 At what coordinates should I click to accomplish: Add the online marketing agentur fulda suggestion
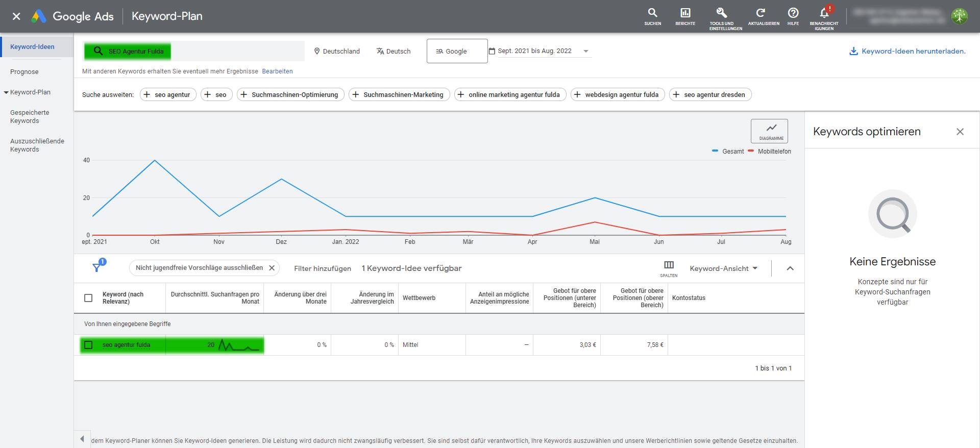coord(509,94)
